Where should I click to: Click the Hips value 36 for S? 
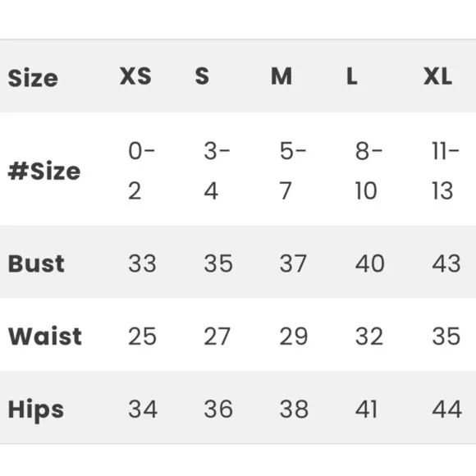[x=218, y=410]
